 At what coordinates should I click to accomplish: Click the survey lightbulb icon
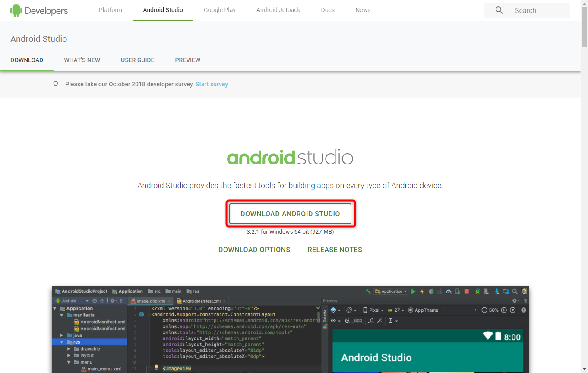tap(56, 84)
